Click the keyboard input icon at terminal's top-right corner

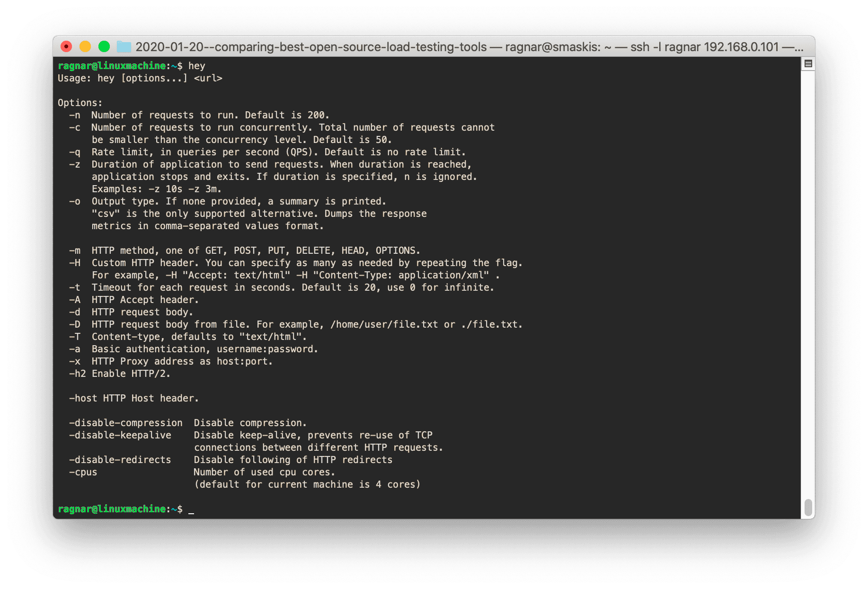(808, 63)
